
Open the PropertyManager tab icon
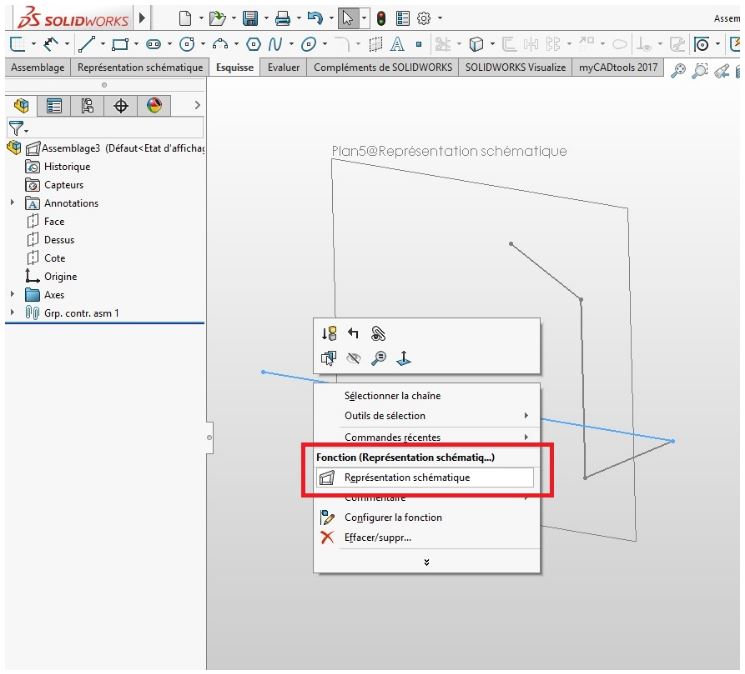click(x=54, y=105)
